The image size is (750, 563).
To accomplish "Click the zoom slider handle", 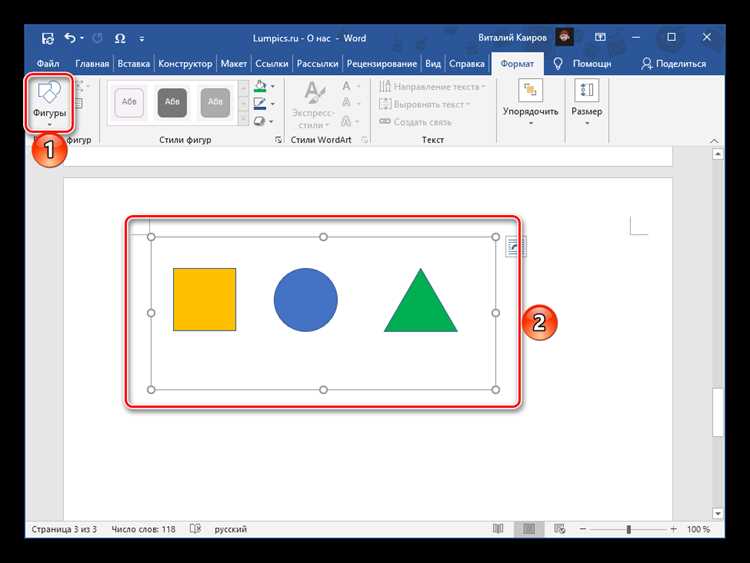I will (629, 529).
